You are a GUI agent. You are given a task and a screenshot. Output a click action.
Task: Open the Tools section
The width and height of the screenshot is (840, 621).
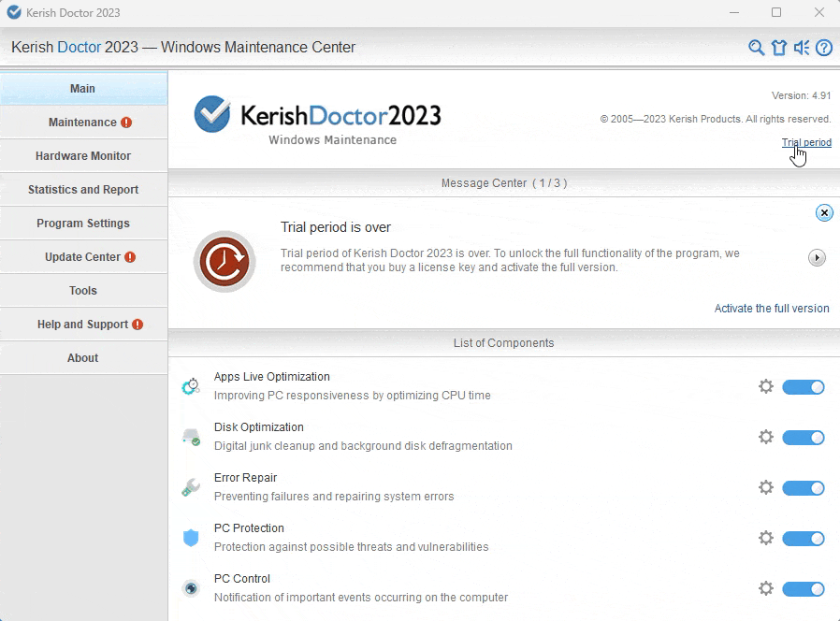[x=83, y=291]
